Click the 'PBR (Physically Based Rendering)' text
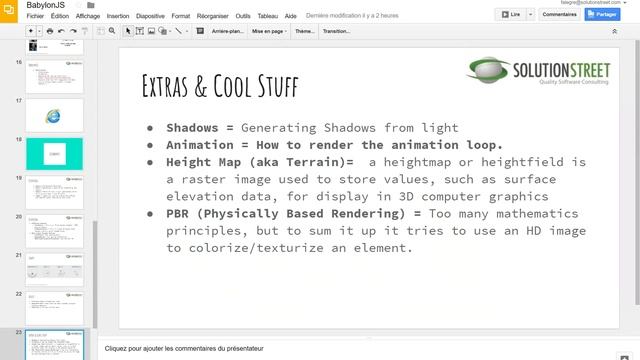 [286, 213]
